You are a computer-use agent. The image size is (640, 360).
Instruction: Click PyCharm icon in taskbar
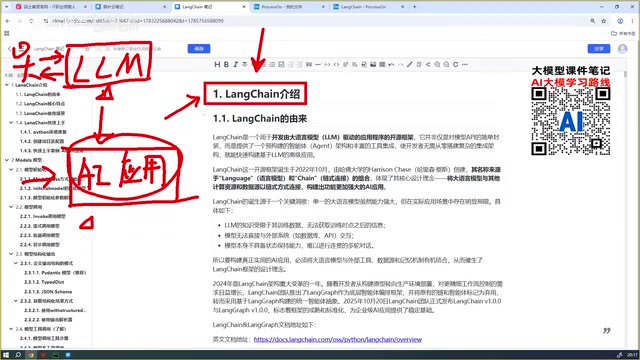click(x=56, y=355)
